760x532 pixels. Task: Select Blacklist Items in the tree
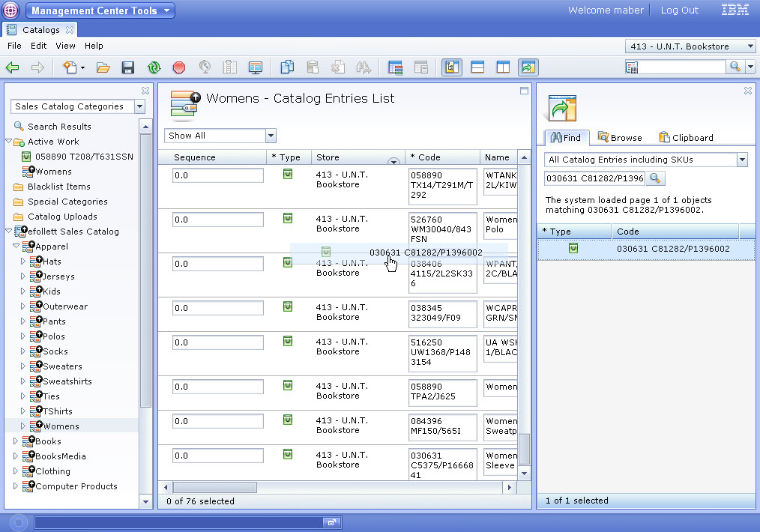coord(58,187)
